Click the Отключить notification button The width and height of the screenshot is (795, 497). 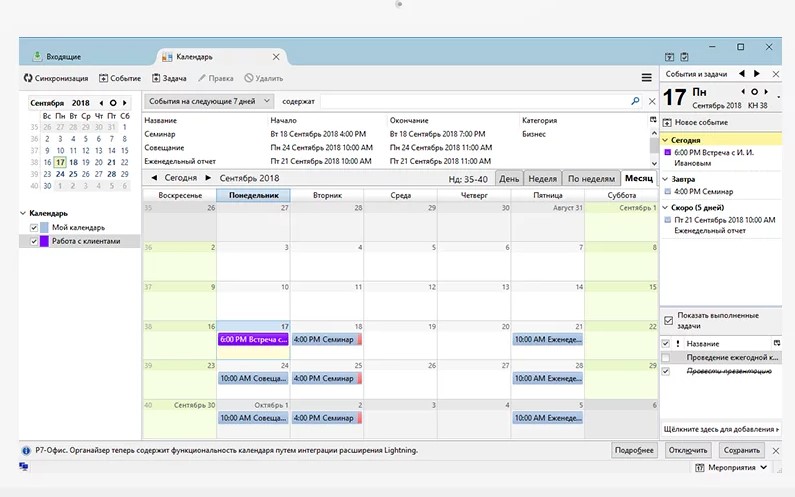pyautogui.click(x=688, y=450)
